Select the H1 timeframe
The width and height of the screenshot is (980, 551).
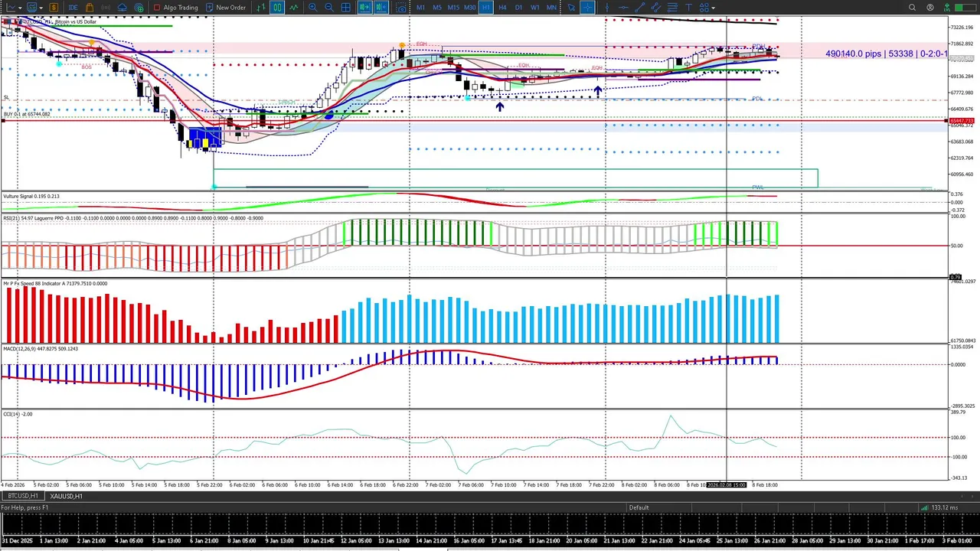(x=485, y=8)
